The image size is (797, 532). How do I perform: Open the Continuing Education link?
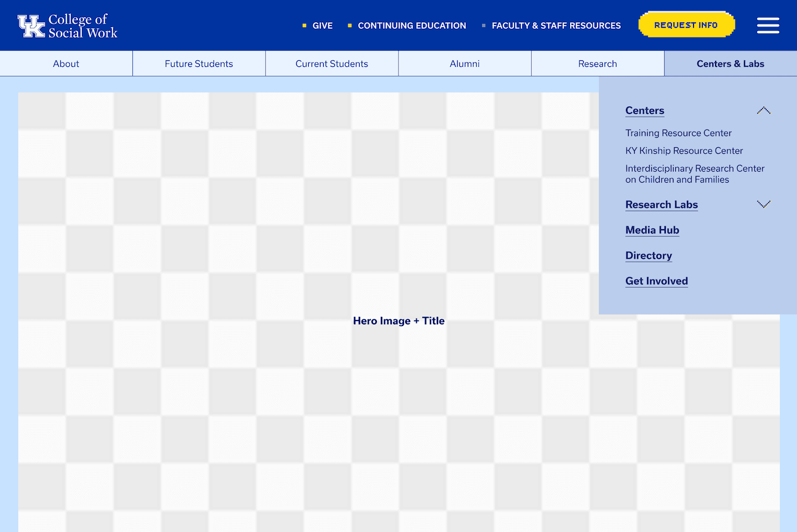412,25
